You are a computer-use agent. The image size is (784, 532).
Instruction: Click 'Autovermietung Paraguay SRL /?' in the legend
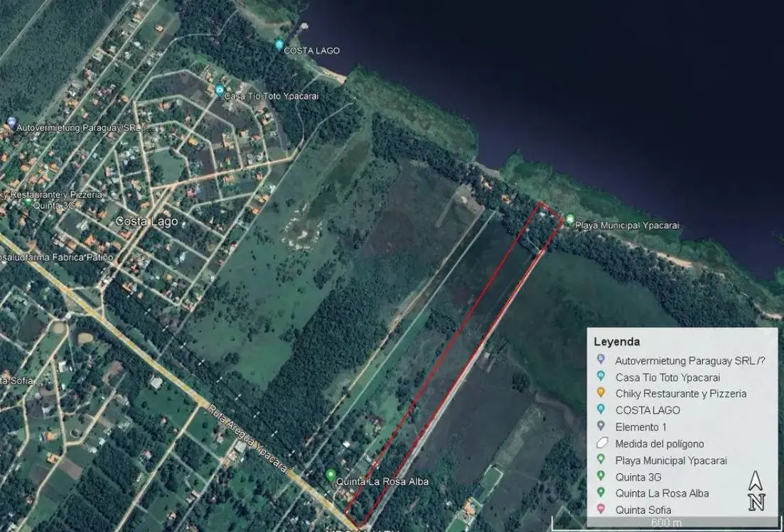[689, 361]
